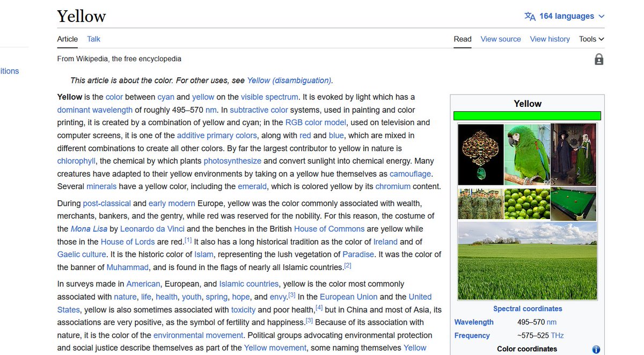Image resolution: width=644 pixels, height=355 pixels.
Task: Follow the Yellow movement link
Action: (x=275, y=348)
